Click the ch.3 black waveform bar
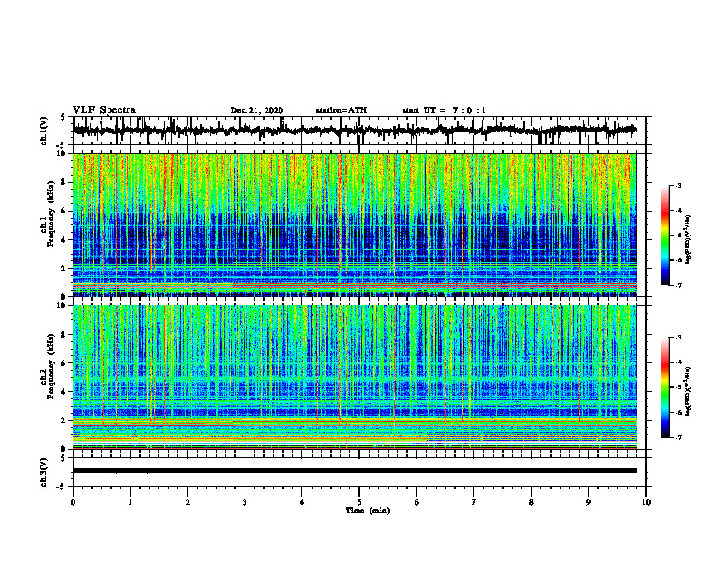 pos(354,471)
